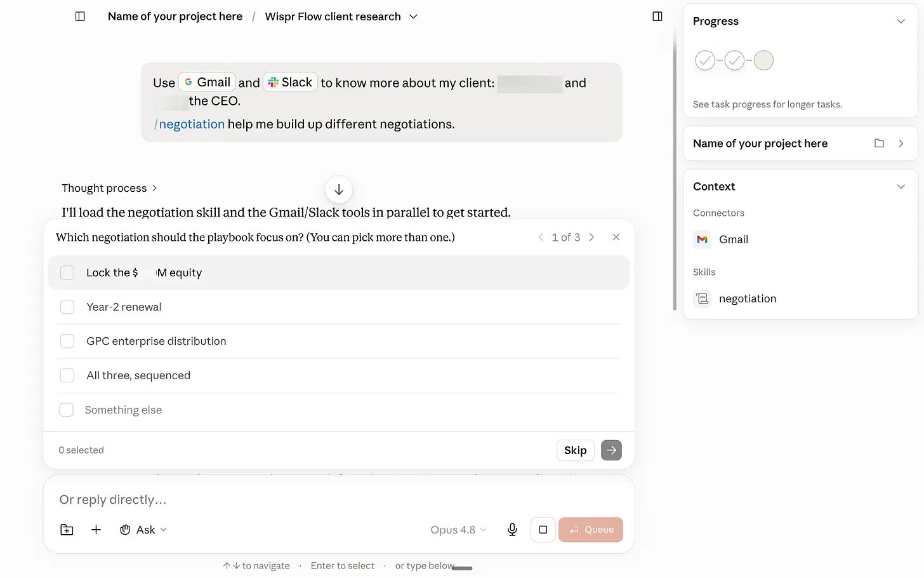The image size is (924, 578).
Task: Click the /negotiation skill link
Action: tap(189, 124)
